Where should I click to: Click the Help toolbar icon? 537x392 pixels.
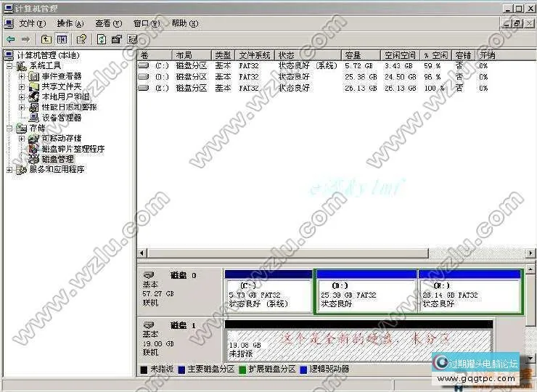(x=81, y=39)
